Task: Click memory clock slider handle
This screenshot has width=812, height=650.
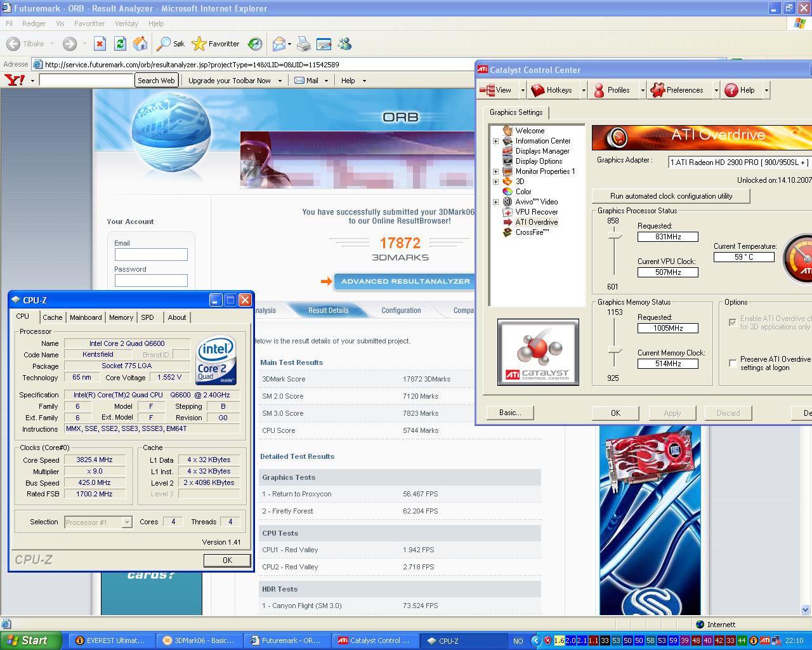Action: point(614,350)
